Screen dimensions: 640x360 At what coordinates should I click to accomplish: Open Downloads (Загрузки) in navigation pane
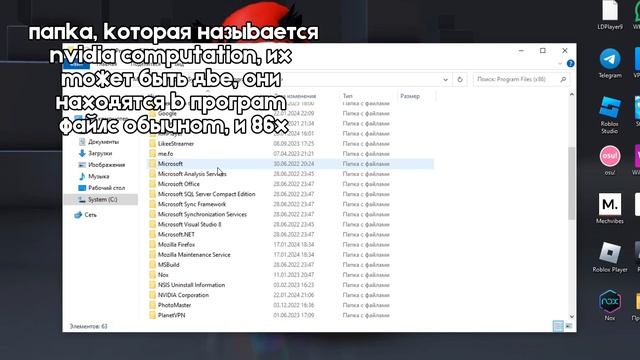click(95, 153)
